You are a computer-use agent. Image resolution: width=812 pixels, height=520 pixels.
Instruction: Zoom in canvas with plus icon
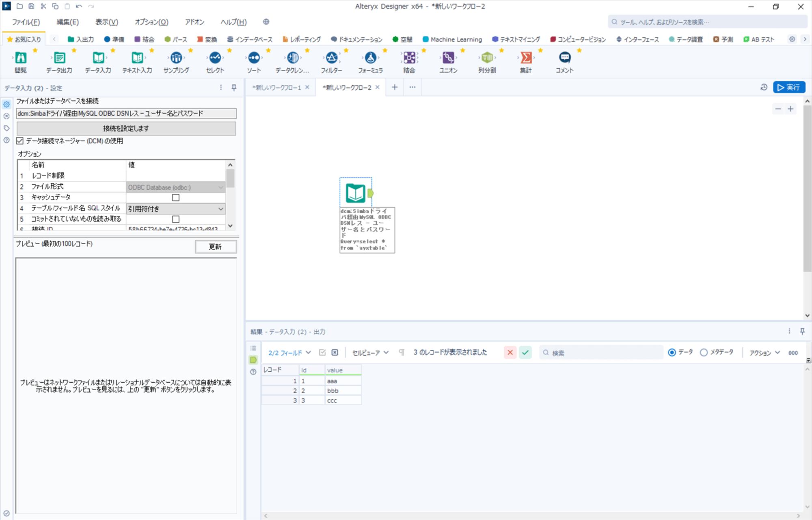click(x=790, y=109)
